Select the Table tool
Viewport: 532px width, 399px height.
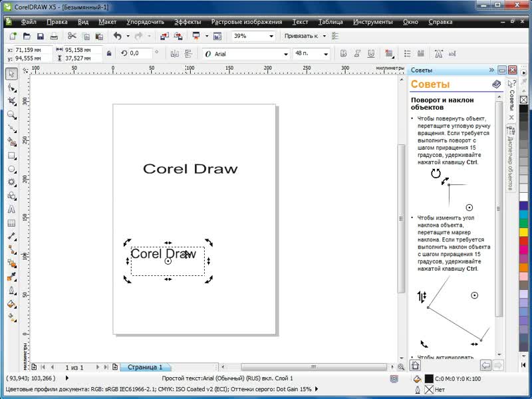pos(11,223)
